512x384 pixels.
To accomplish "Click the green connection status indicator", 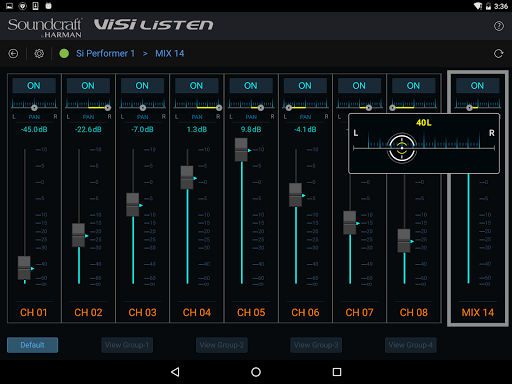I will [64, 53].
